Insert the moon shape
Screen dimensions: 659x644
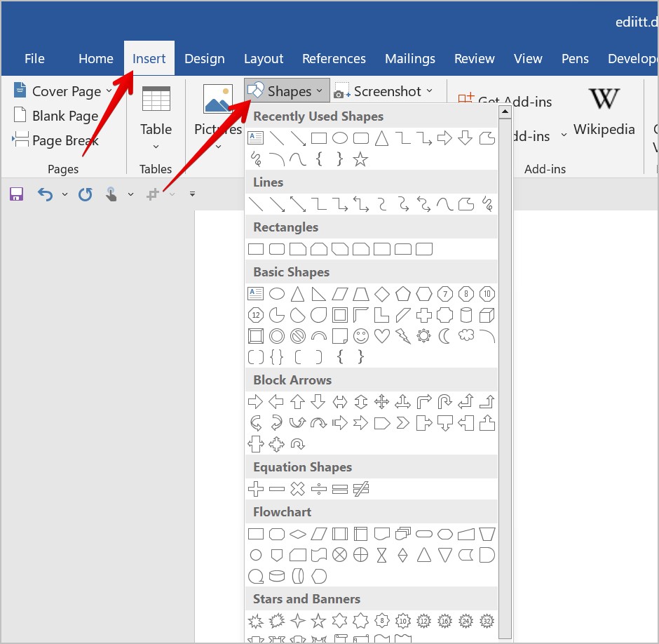(x=444, y=336)
